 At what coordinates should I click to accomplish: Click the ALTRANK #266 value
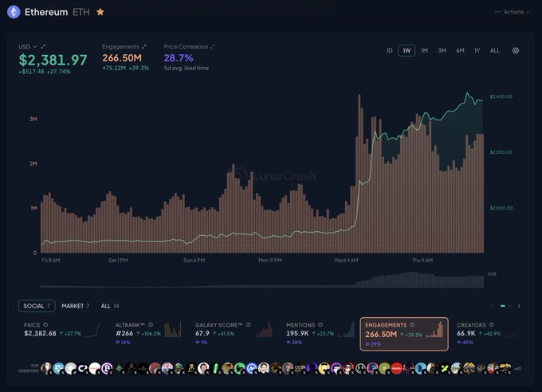pos(124,334)
